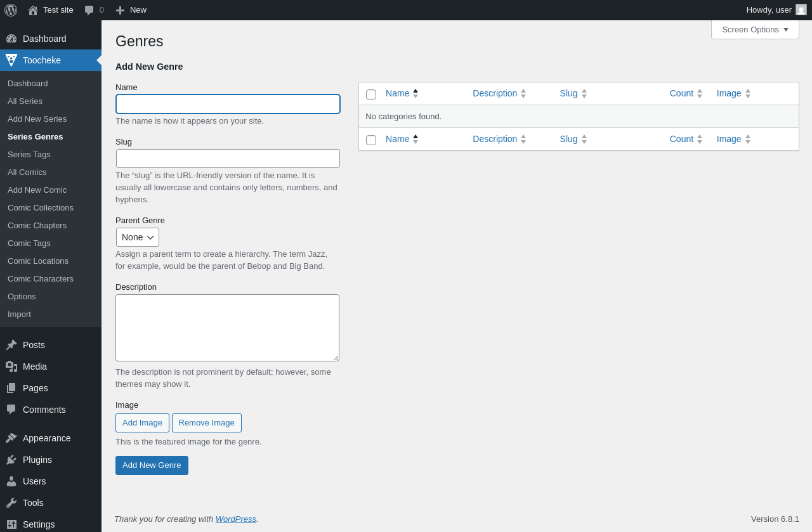Click the Media library icon
The image size is (812, 532).
(x=11, y=367)
